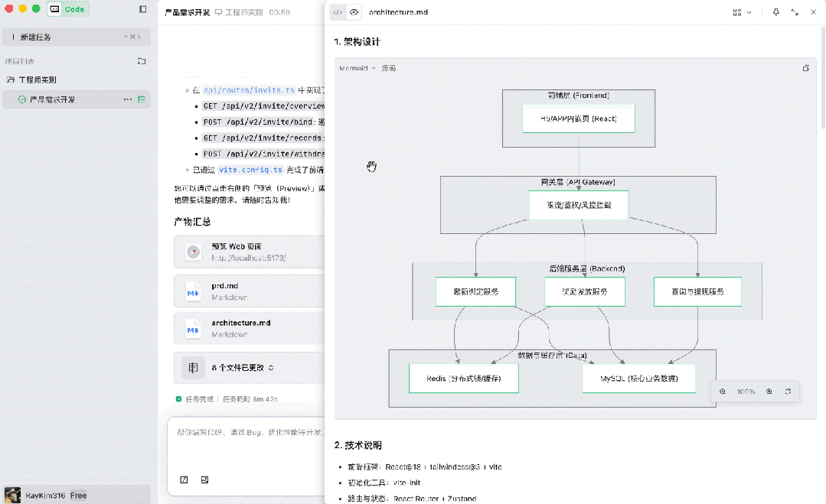Expand the layout grid dropdown
The image size is (826, 504).
741,12
